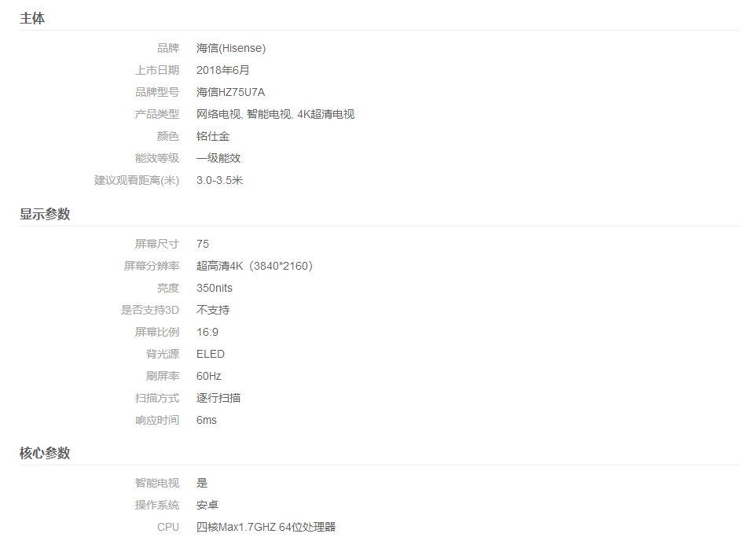Select the 3D support value '不支持'
This screenshot has width=756, height=541.
click(x=213, y=311)
